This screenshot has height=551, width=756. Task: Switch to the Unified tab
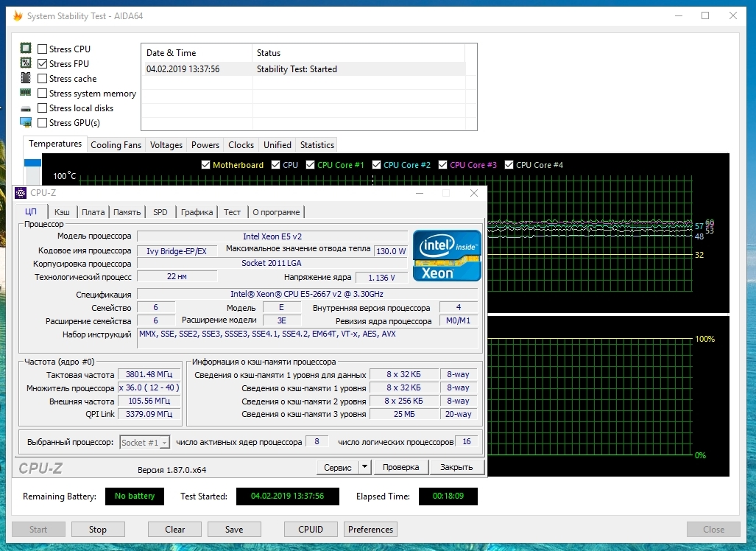[278, 144]
